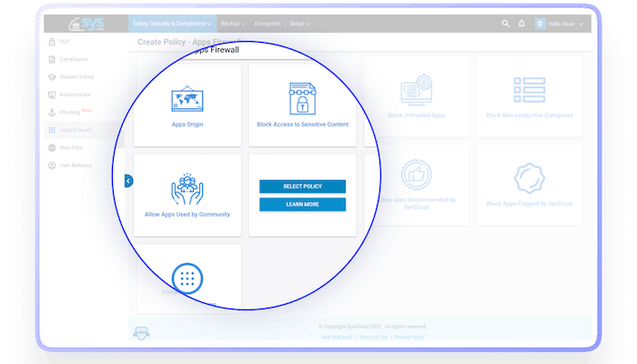This screenshot has width=637, height=364.
Task: Click the thumbs-up Apps Recommended by SysCloud icon
Action: click(417, 176)
